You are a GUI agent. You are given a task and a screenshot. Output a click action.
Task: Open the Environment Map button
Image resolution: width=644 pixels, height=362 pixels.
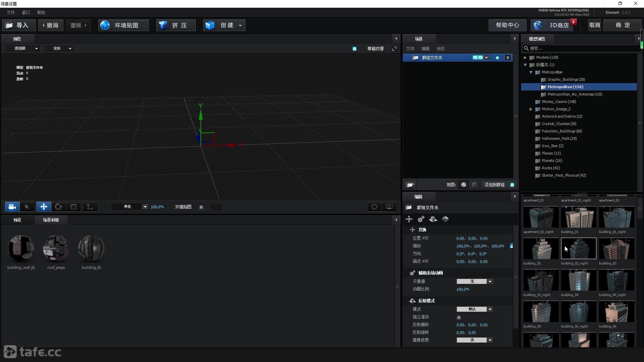click(123, 25)
